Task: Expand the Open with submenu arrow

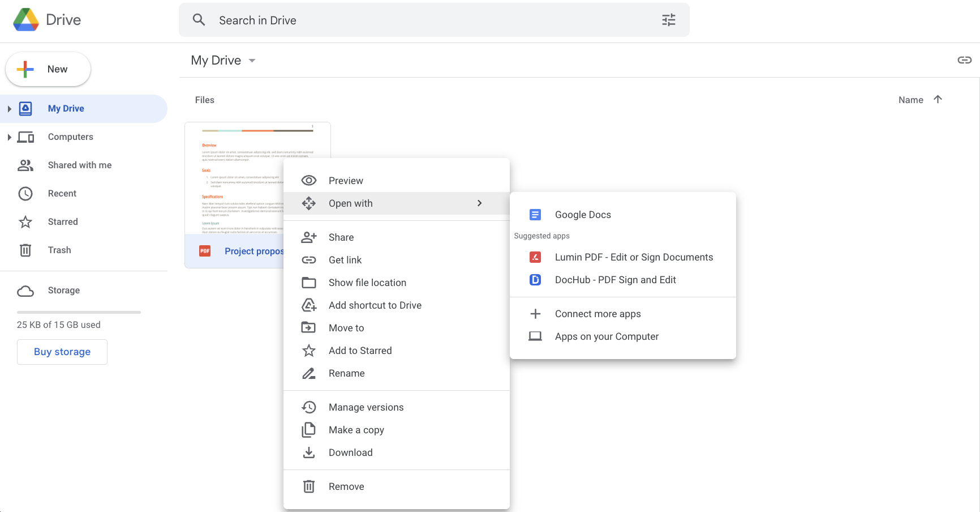Action: pos(479,203)
